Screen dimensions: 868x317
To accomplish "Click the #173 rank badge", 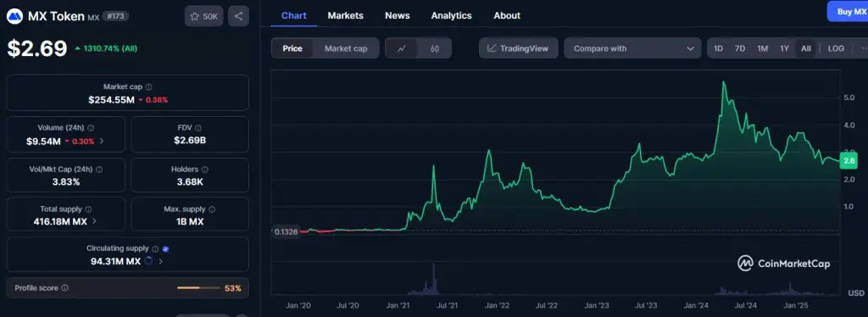I will coord(115,16).
